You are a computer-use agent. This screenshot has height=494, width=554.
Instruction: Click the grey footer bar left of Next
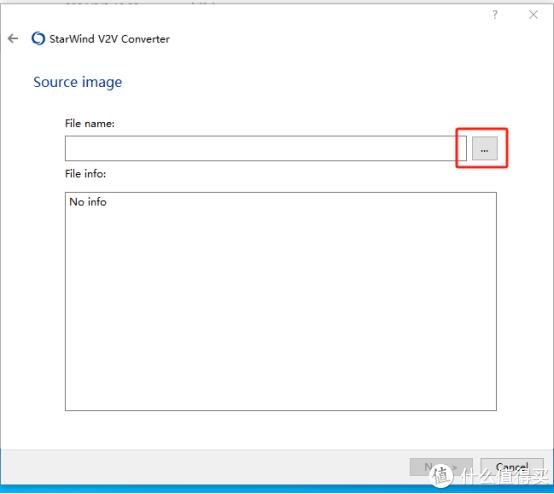205,467
